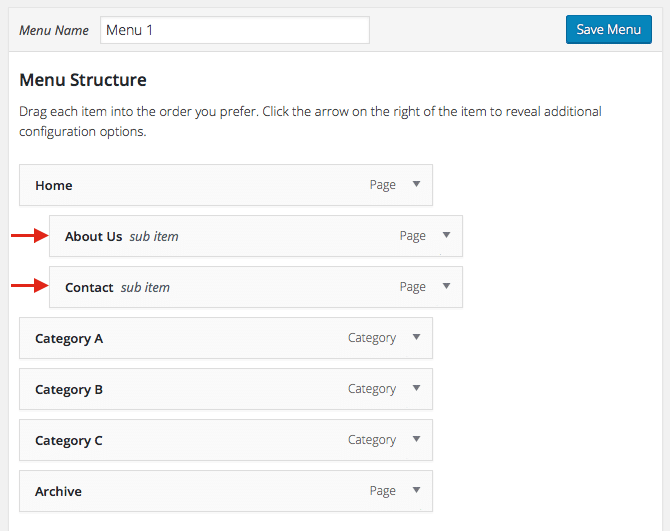Select the Category A menu item
This screenshot has width=670, height=531.
[226, 338]
